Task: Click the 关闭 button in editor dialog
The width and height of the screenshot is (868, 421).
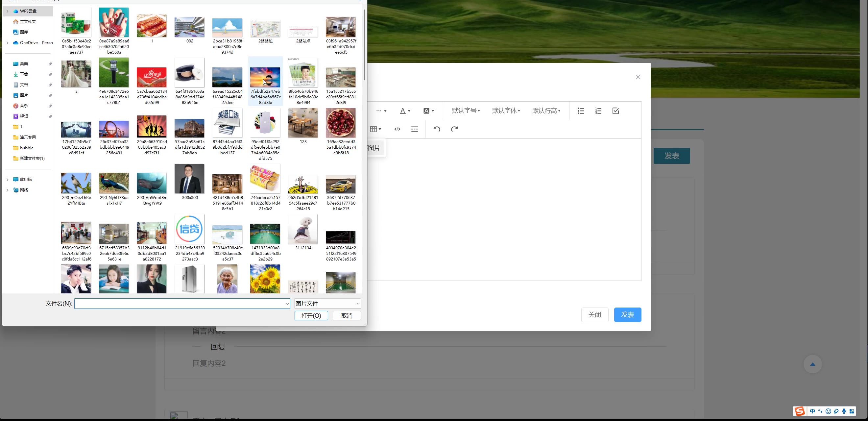Action: [x=594, y=314]
